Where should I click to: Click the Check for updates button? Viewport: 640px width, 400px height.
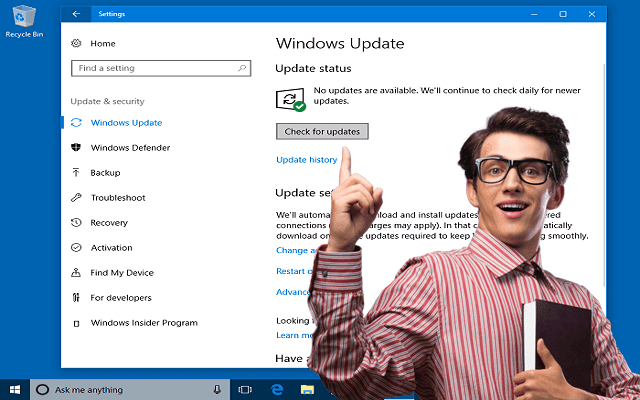(322, 131)
